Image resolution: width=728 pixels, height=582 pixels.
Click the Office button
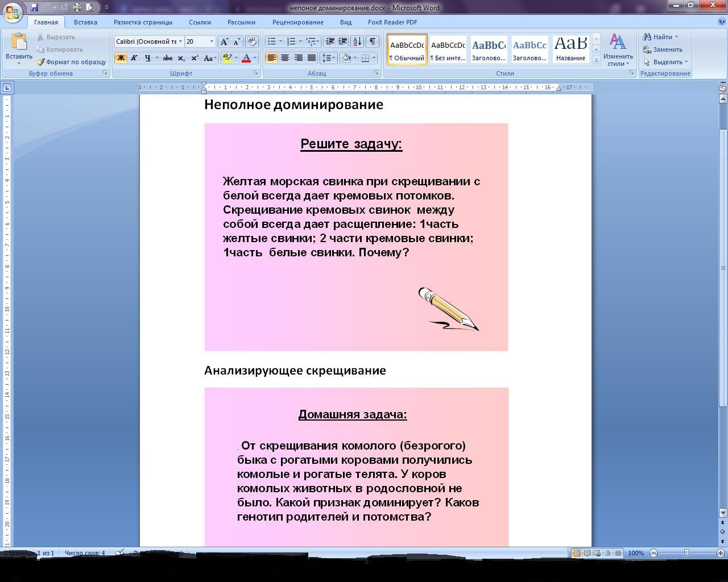tap(13, 13)
